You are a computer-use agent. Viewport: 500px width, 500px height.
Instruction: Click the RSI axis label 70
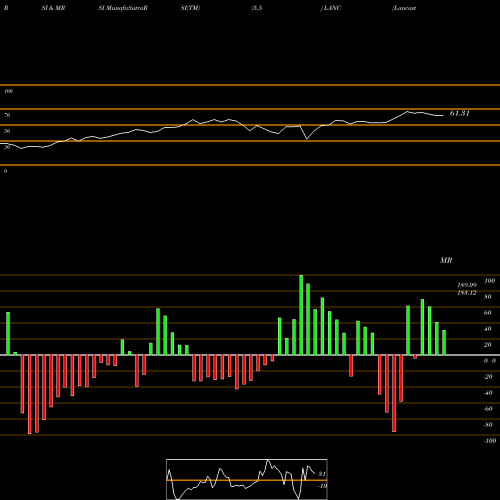tap(7, 115)
